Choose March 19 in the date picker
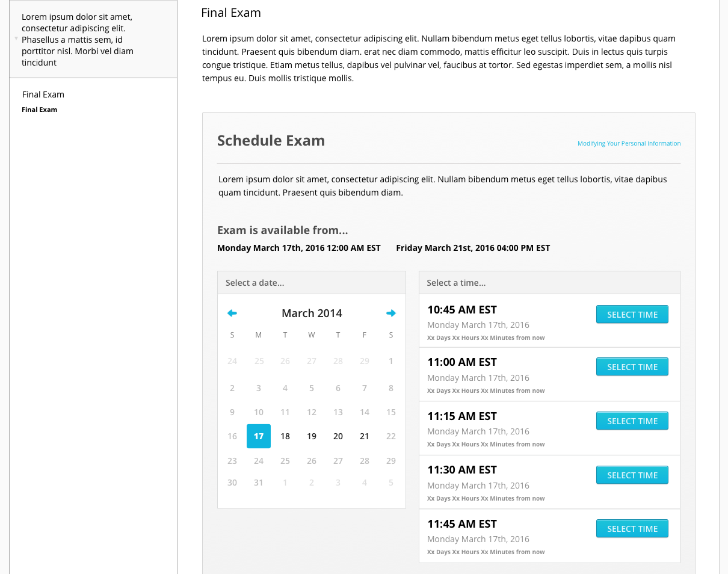The width and height of the screenshot is (728, 574). coord(312,436)
